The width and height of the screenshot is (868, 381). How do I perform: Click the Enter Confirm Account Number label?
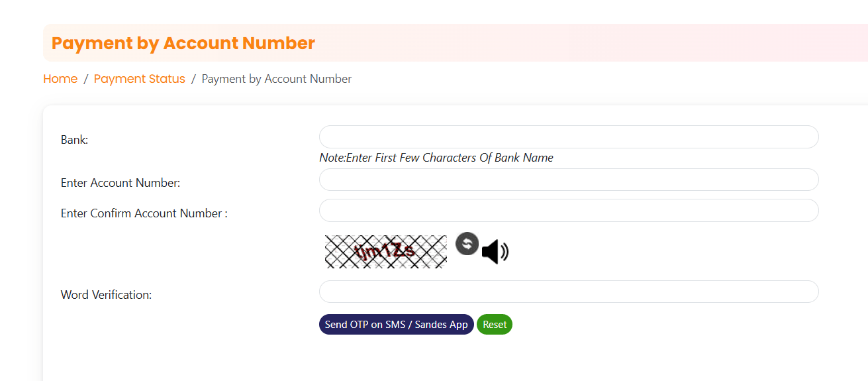144,213
